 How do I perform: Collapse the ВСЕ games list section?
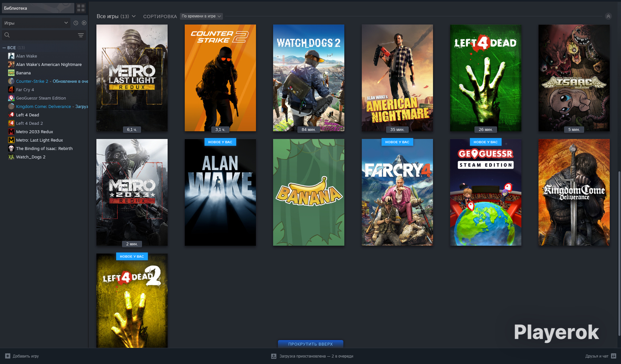[x=4, y=48]
